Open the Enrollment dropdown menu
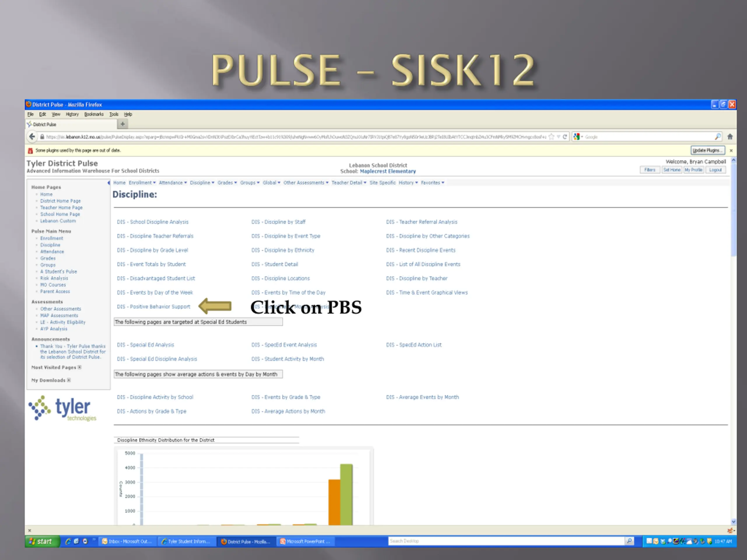 pos(142,183)
